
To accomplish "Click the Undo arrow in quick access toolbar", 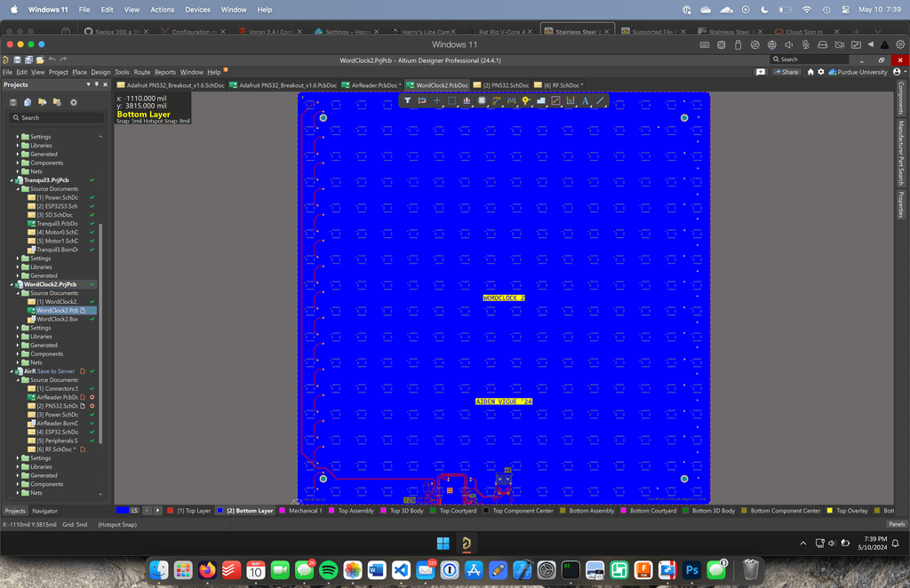I will click(52, 60).
